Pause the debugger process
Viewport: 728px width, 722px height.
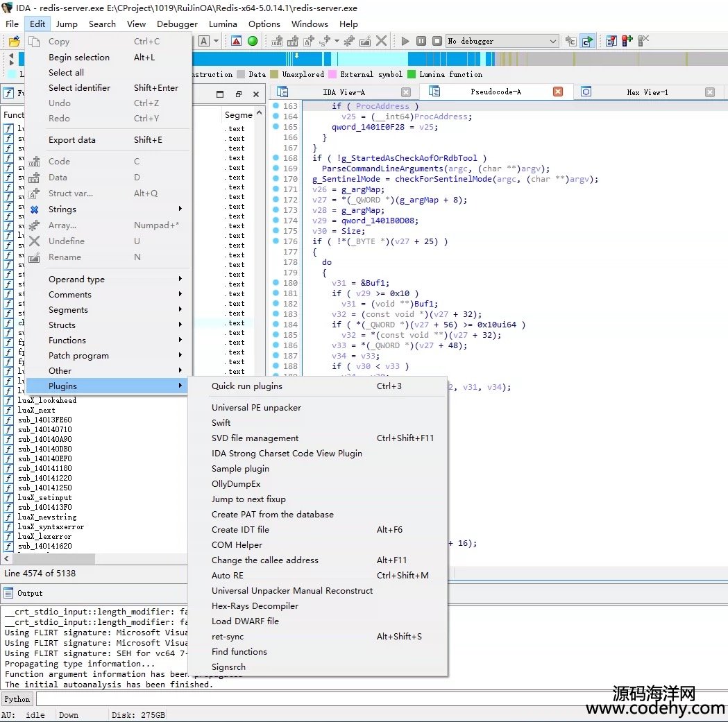pos(421,41)
